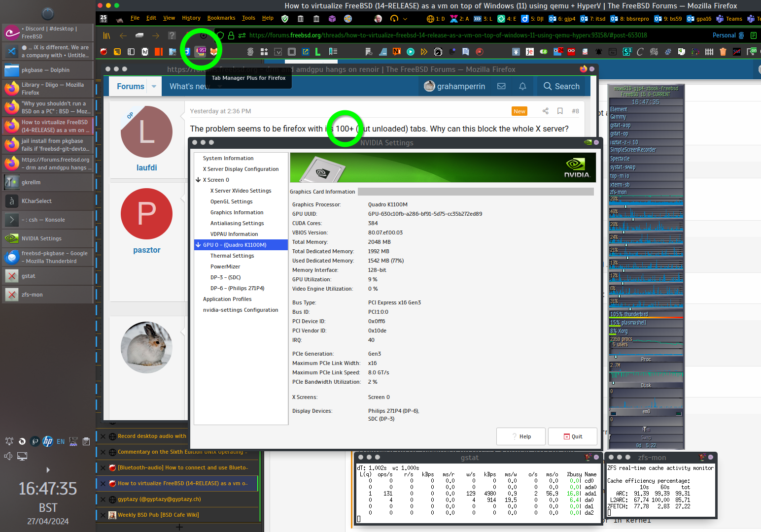Expand the Forums dropdown arrow
The width and height of the screenshot is (761, 532).
[154, 86]
